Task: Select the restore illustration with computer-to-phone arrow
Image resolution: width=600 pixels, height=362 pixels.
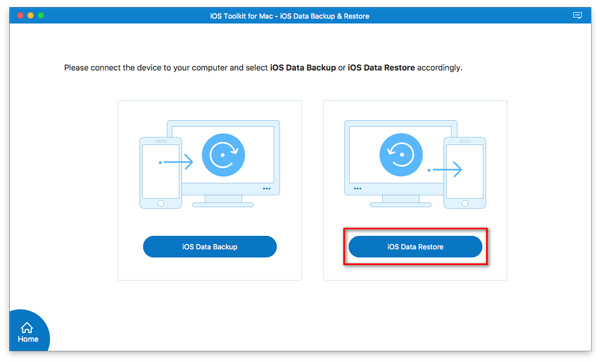Action: pyautogui.click(x=415, y=165)
